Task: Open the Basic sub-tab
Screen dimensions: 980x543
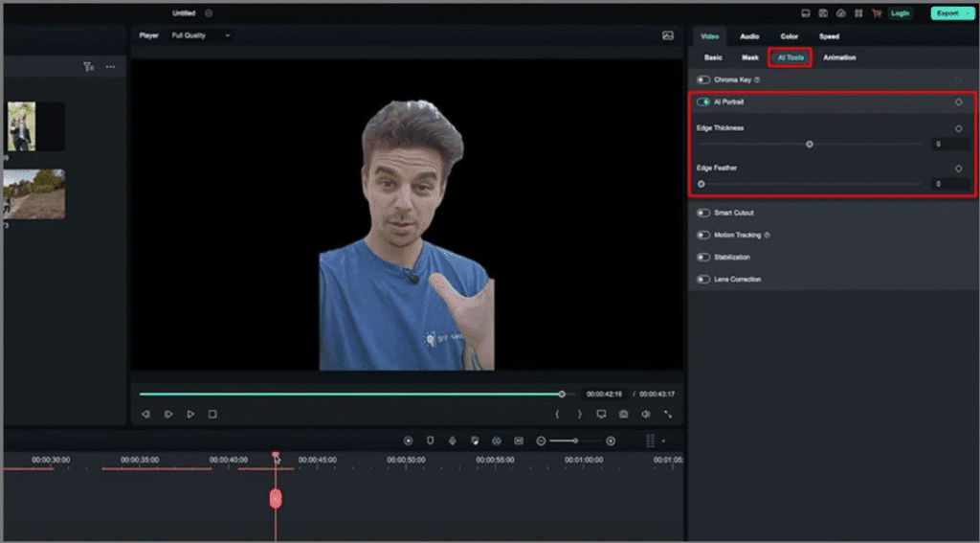Action: pyautogui.click(x=713, y=57)
